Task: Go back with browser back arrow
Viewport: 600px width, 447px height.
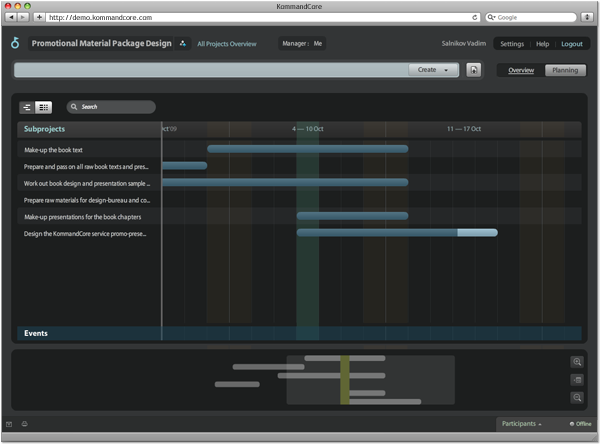Action: [11, 17]
